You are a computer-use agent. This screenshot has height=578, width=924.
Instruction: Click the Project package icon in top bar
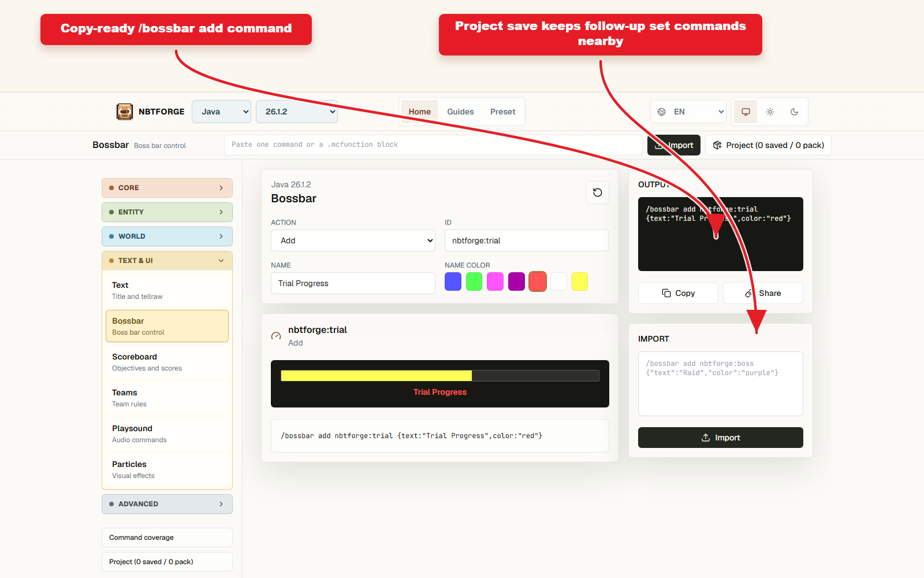[x=717, y=145]
